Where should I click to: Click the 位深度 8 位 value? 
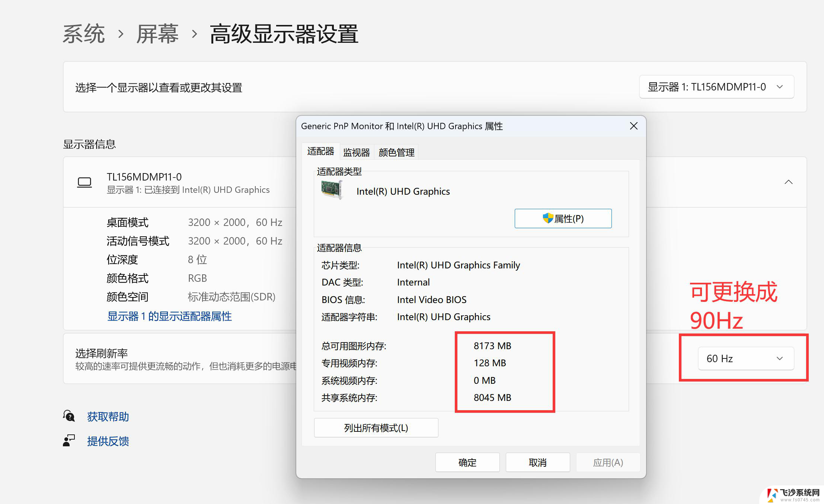(197, 259)
